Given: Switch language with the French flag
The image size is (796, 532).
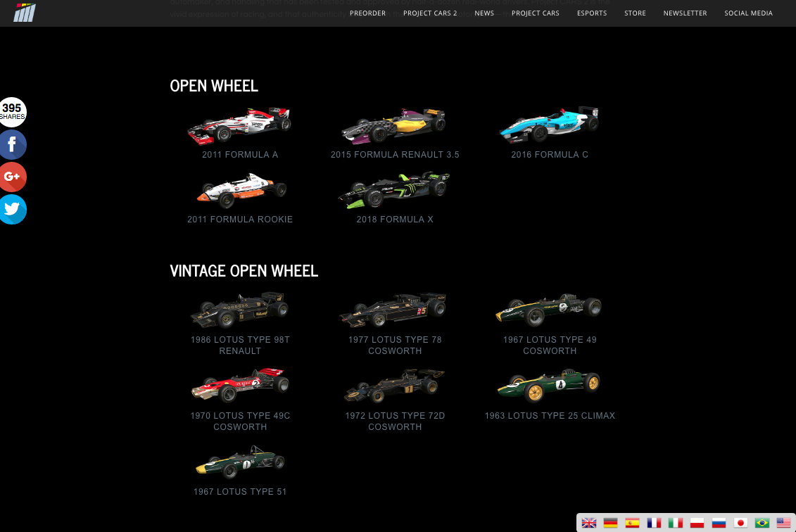Looking at the screenshot, I should tap(654, 523).
